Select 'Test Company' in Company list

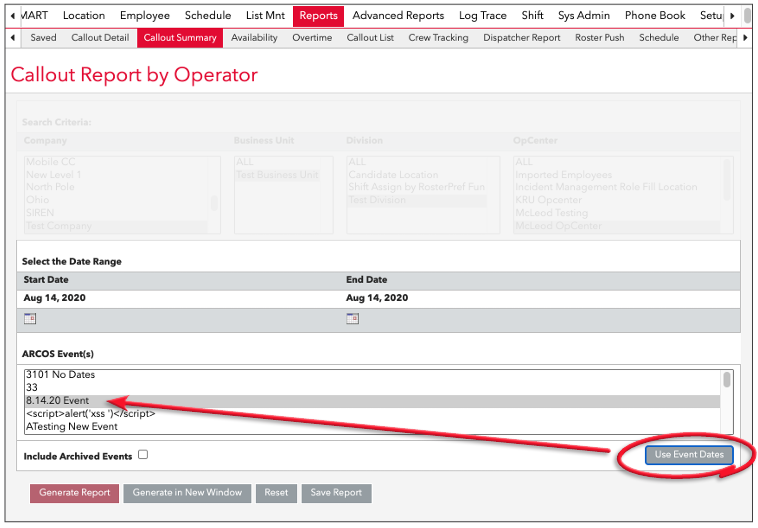116,226
